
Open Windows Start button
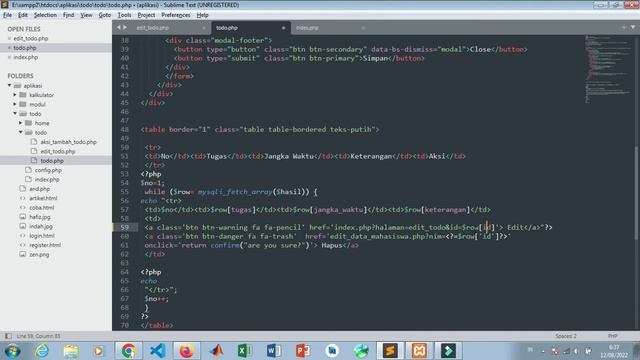[x=12, y=351]
